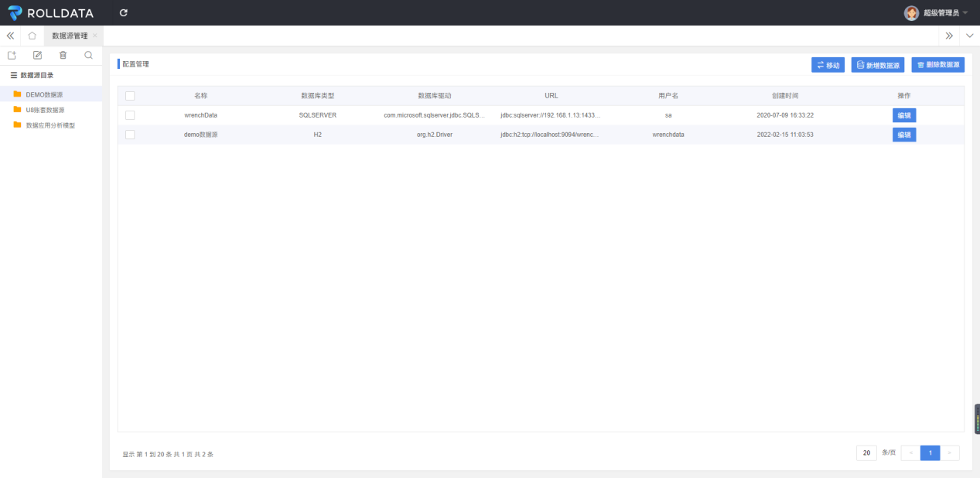Select the DEMO数据源 folder
This screenshot has width=980, height=478.
pos(51,94)
